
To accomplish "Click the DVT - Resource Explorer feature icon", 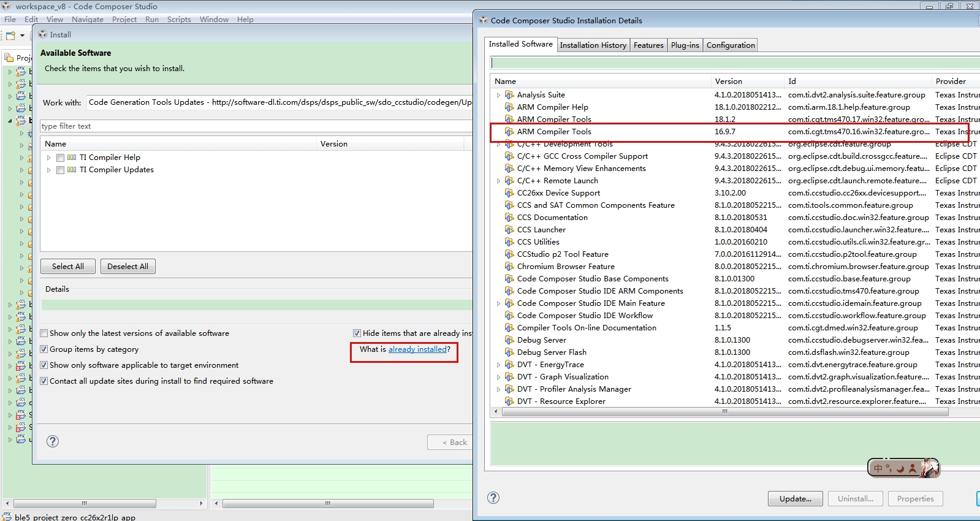I will (x=509, y=401).
